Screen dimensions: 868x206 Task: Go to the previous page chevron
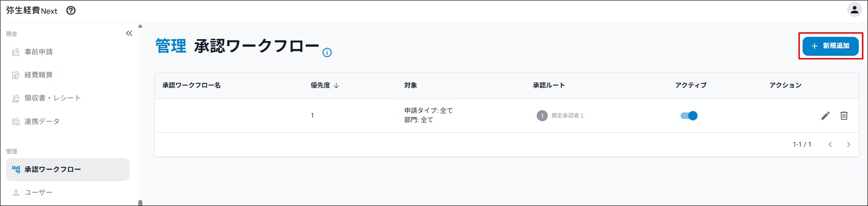click(830, 145)
